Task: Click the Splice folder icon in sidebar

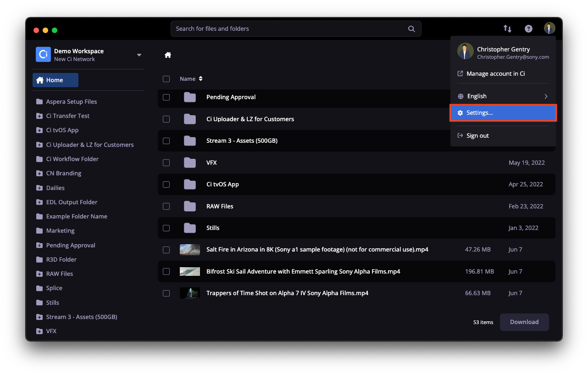Action: click(39, 288)
